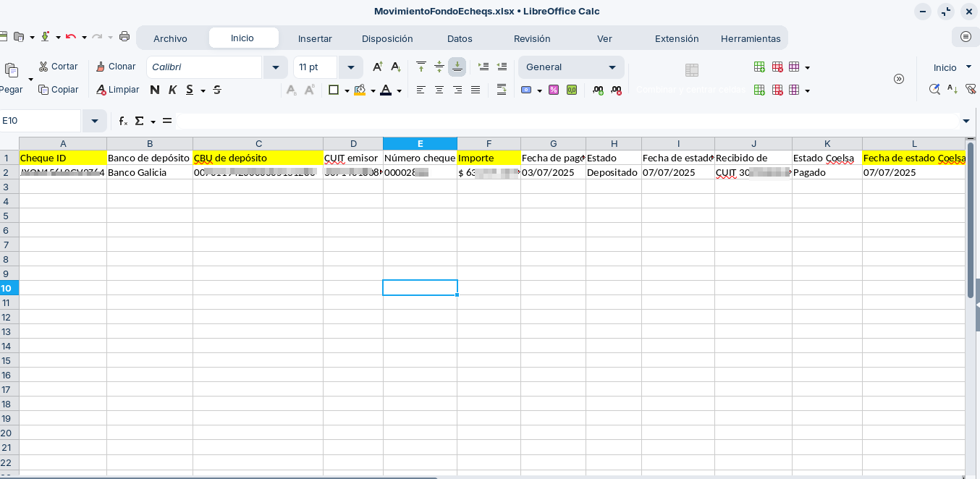Align cell content to top
This screenshot has height=479, width=980.
[x=421, y=67]
